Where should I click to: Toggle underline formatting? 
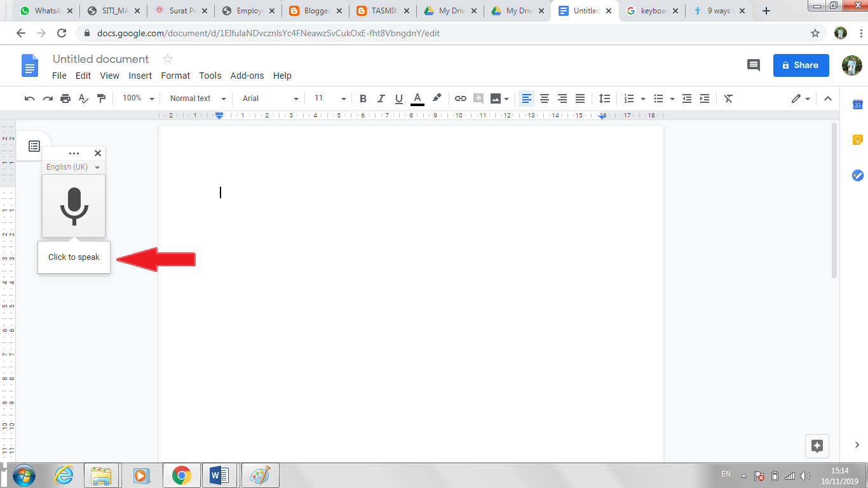point(398,98)
